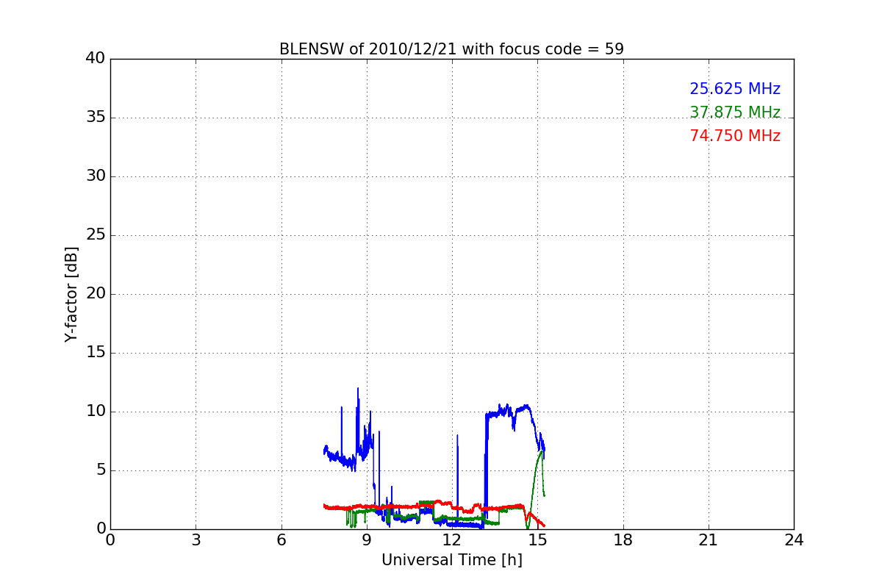Image resolution: width=882 pixels, height=588 pixels.
Task: Click x-axis tick label '9'
Action: [x=367, y=540]
